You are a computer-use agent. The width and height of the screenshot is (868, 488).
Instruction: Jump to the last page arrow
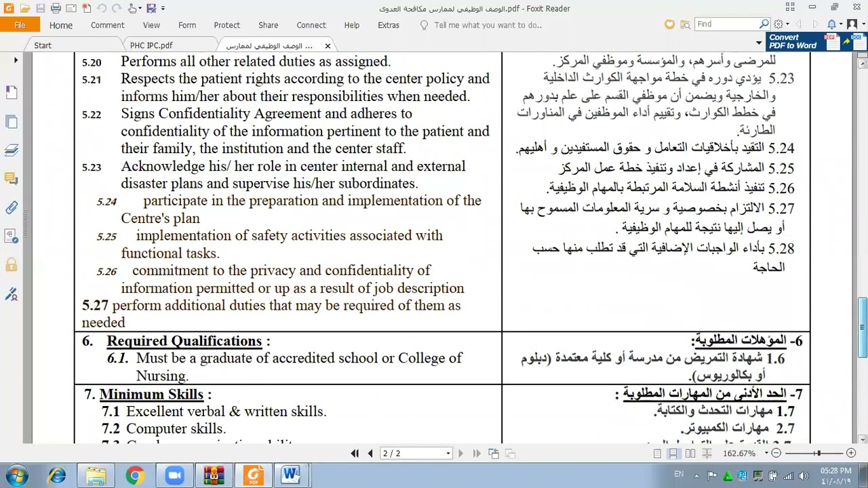[x=476, y=453]
